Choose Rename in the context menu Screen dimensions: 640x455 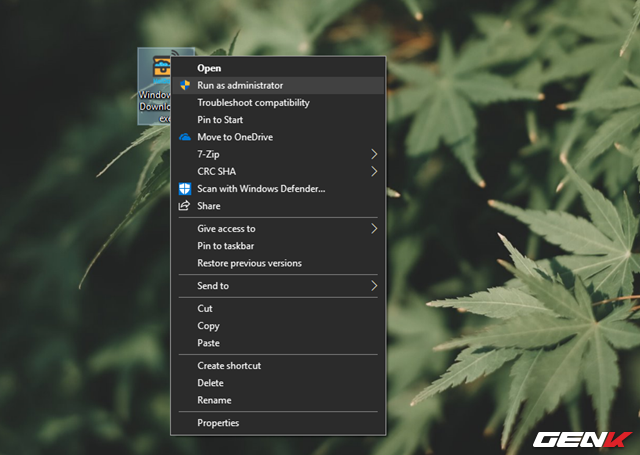[278, 400]
